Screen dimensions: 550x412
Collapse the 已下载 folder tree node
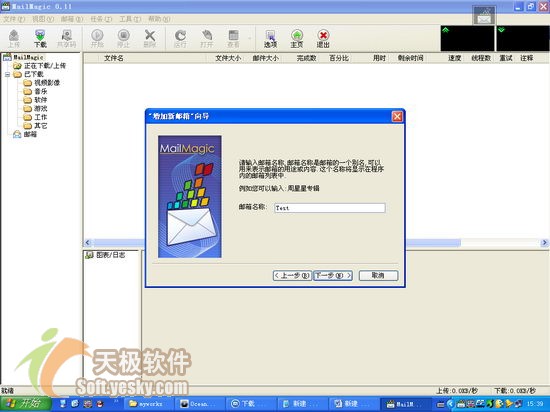(x=7, y=74)
